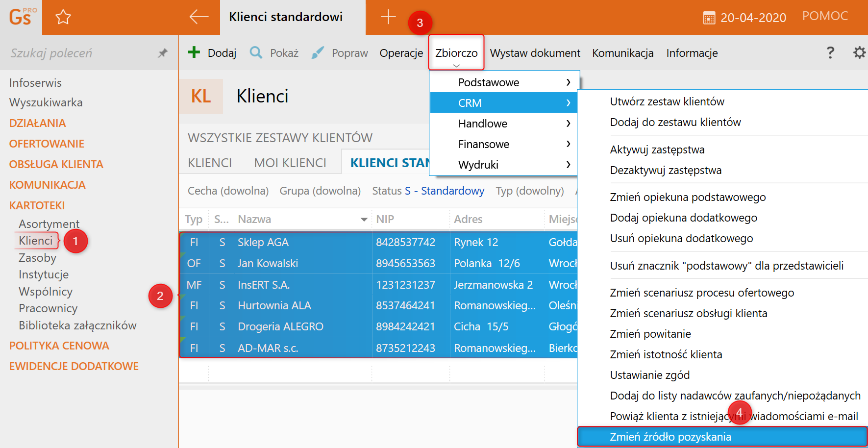Expand the Podstawowe submenu arrow
The image size is (868, 448).
[569, 82]
